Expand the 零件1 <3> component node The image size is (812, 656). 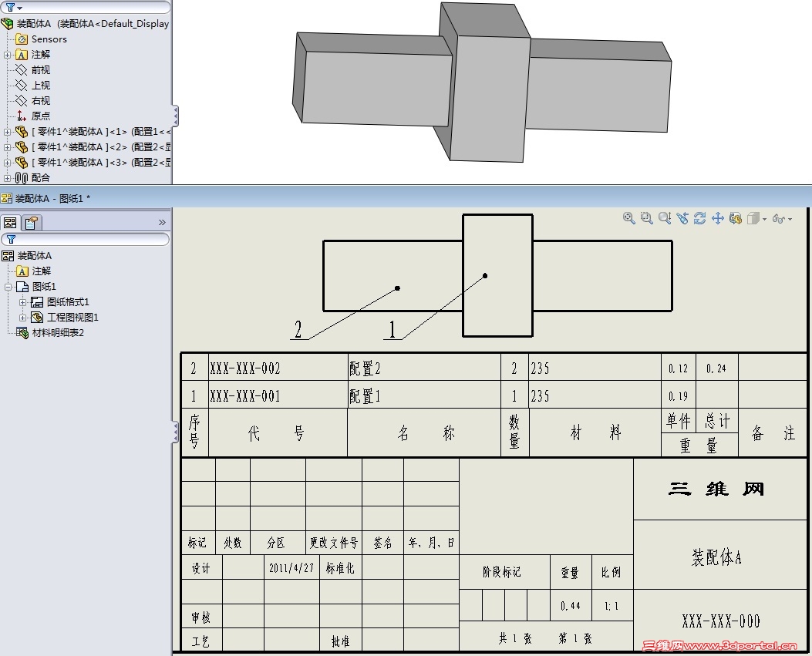[7, 163]
